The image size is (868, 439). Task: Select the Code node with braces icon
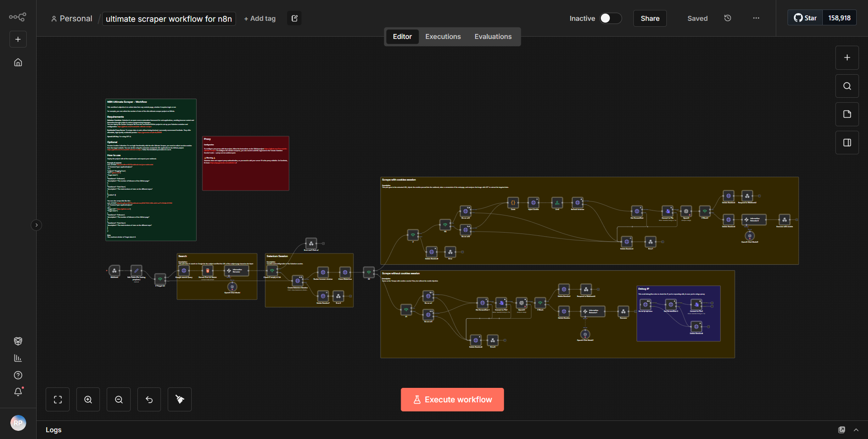513,203
